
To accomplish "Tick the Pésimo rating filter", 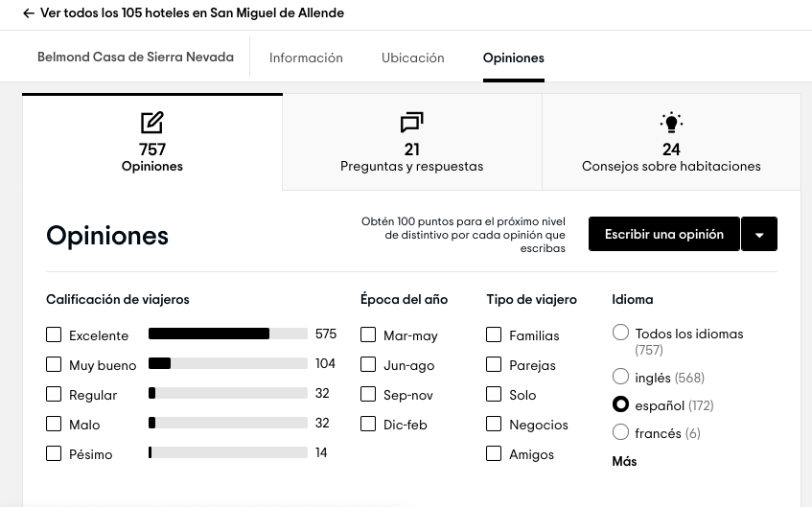I will click(54, 453).
